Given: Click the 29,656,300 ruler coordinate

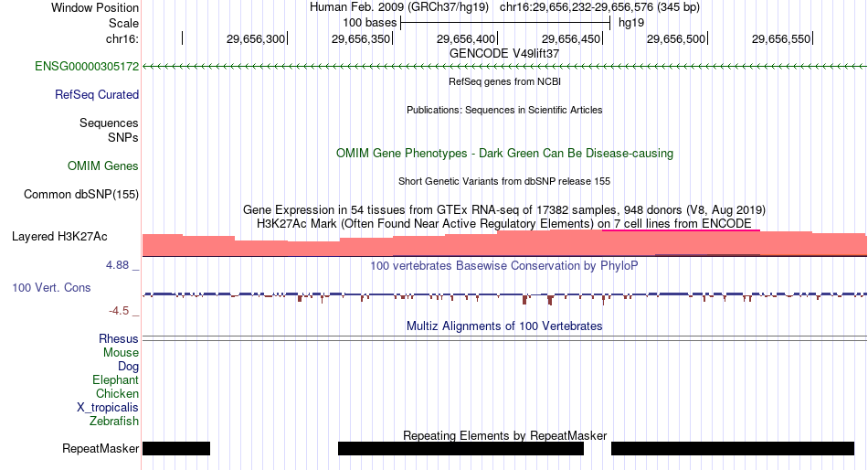Looking at the screenshot, I should (x=256, y=38).
